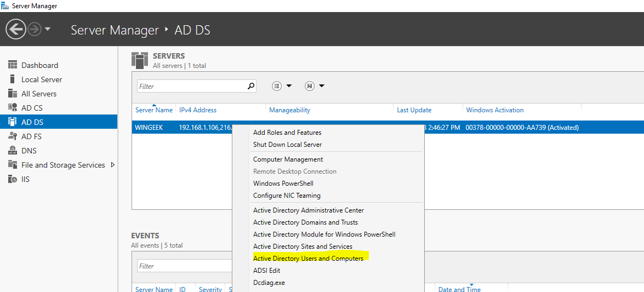
Task: Launch Windows PowerShell from context menu
Action: (x=283, y=184)
